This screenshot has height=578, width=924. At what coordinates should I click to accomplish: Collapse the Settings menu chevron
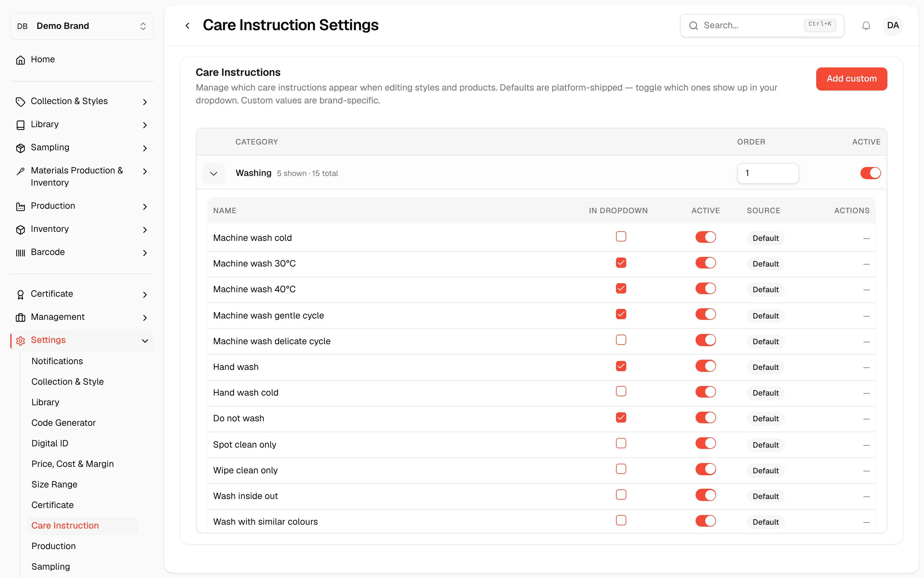[145, 341]
